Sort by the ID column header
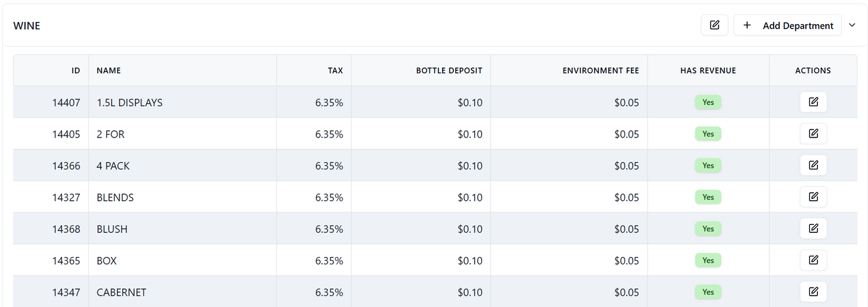868x307 pixels. tap(75, 70)
